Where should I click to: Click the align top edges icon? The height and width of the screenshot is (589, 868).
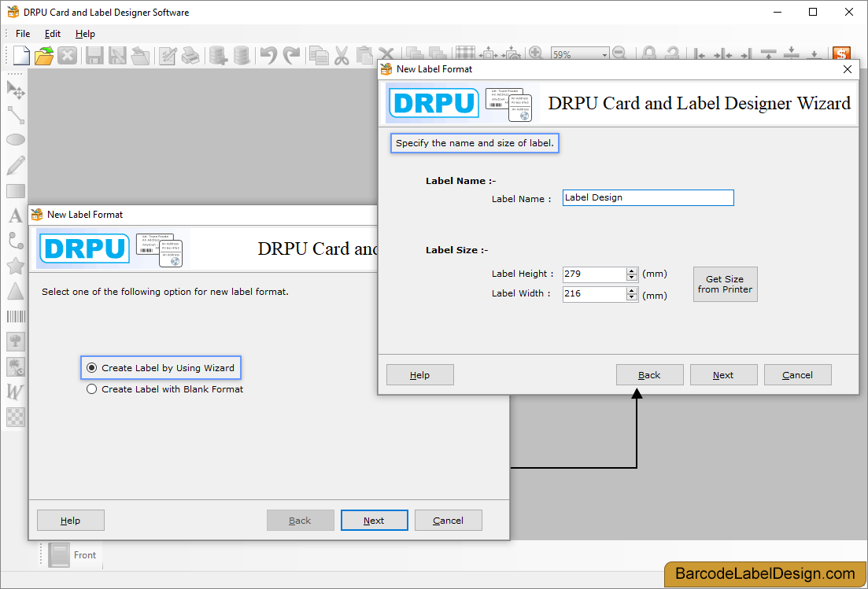pos(768,53)
